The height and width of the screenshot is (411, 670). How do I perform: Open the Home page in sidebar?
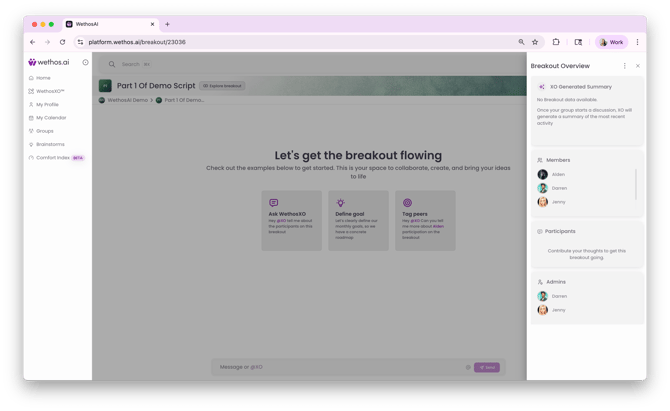click(x=43, y=78)
